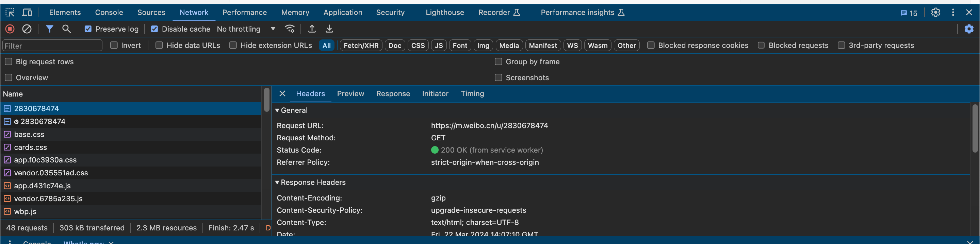This screenshot has height=244, width=980.
Task: Select the vendor.6785a235.js request
Action: click(131, 199)
